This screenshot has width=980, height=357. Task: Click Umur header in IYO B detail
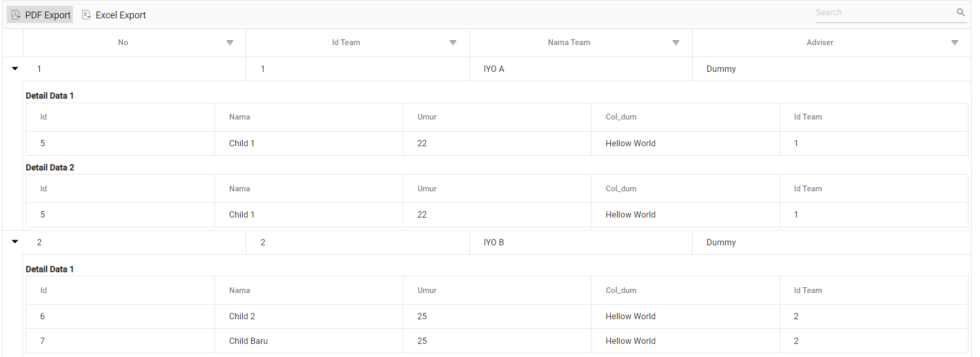(427, 290)
